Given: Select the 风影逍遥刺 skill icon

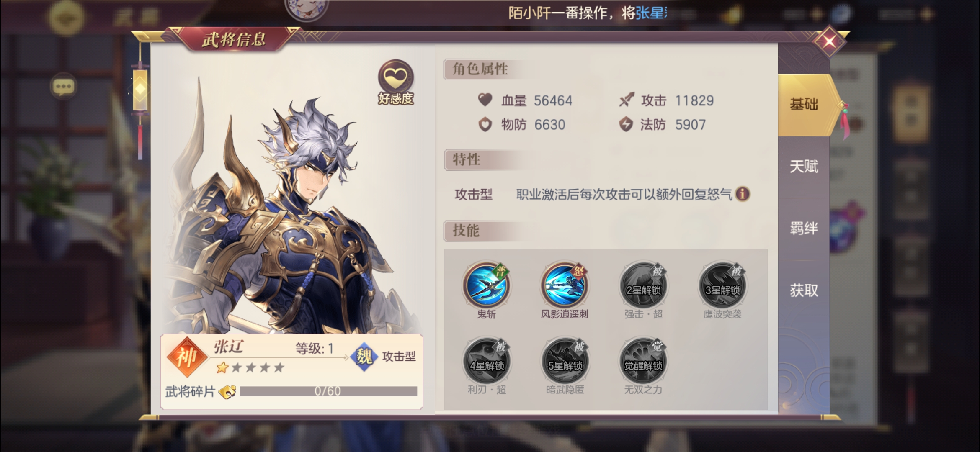Looking at the screenshot, I should (565, 285).
